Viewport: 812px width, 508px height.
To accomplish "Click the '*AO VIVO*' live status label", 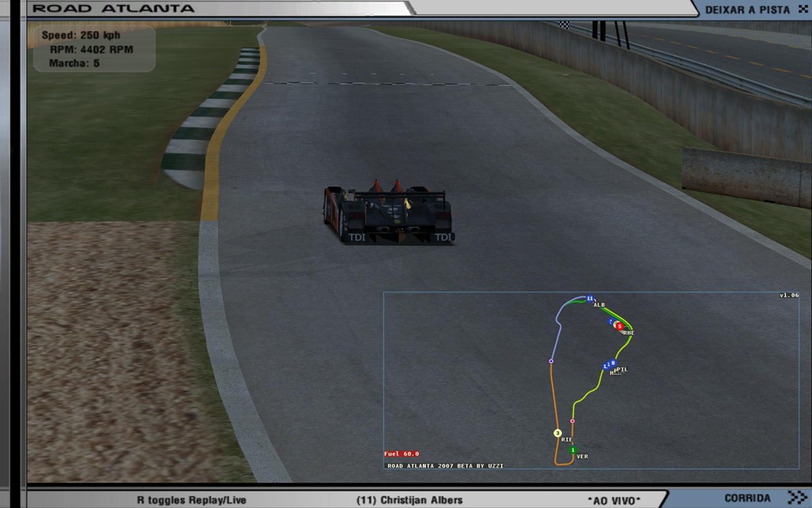I will (x=614, y=501).
